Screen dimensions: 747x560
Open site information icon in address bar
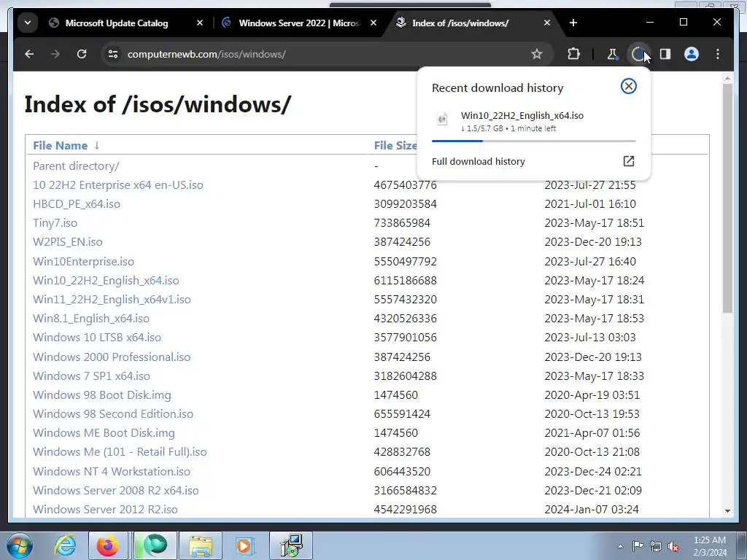[x=113, y=54]
